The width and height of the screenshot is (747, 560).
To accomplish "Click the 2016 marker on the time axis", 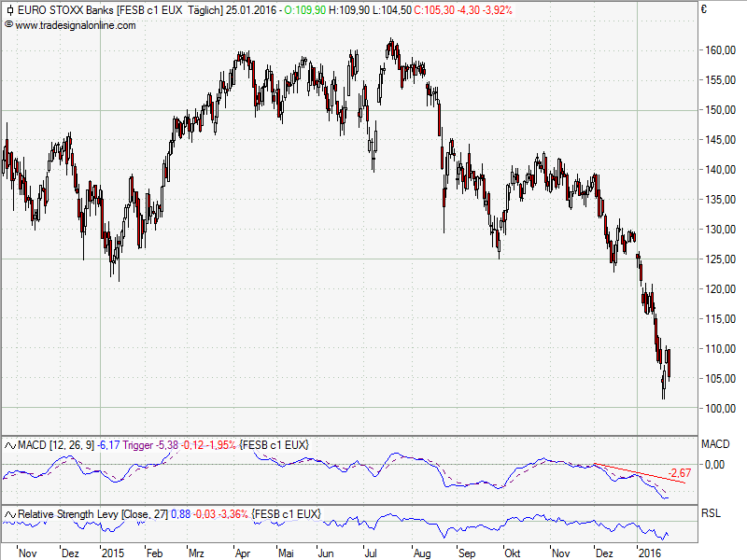I will click(x=648, y=553).
